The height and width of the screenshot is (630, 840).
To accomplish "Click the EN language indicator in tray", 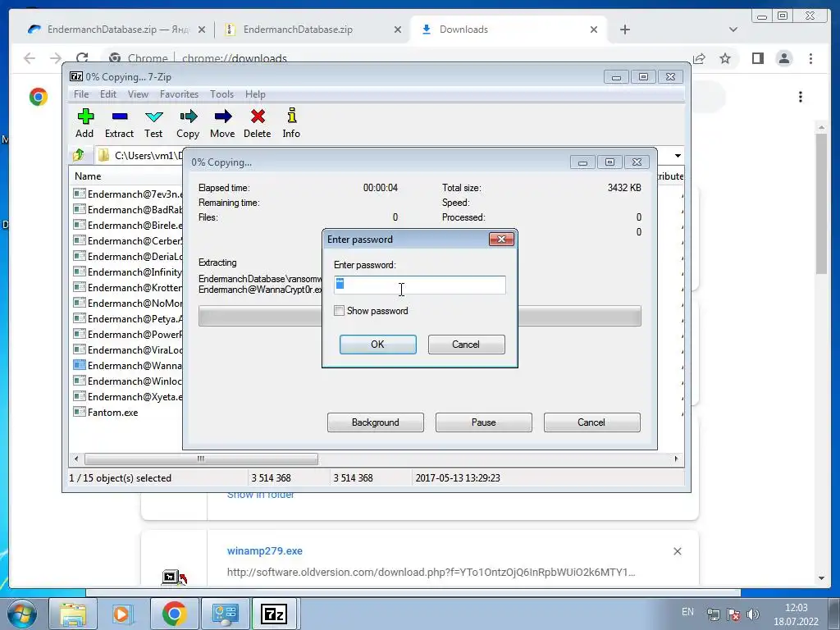I will (x=688, y=612).
